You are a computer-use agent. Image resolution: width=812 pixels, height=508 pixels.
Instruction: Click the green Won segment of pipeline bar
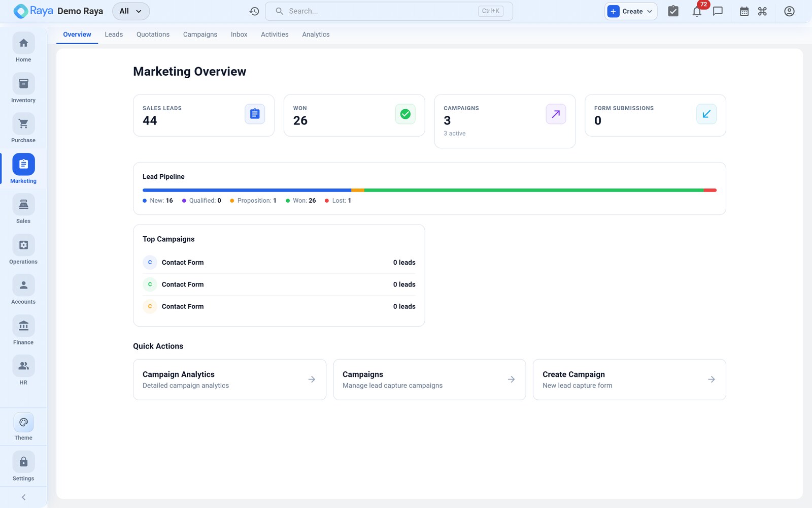tap(534, 190)
